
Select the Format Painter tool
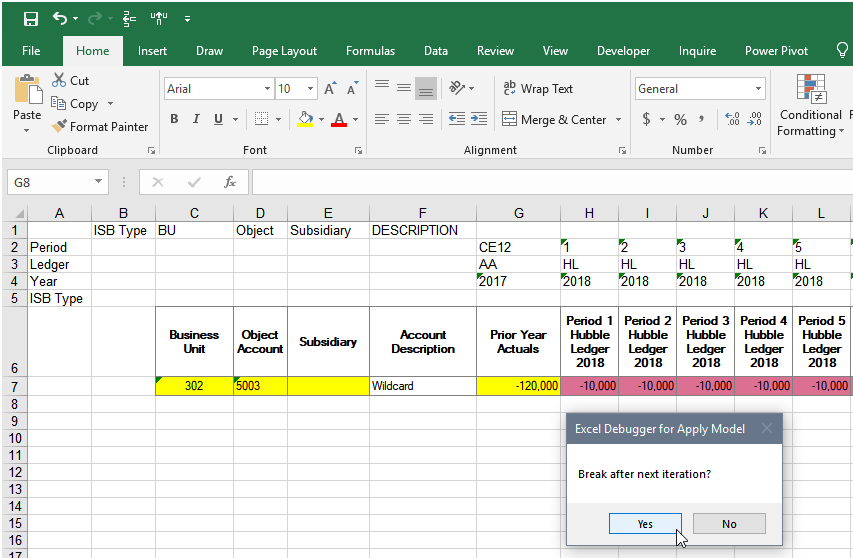100,127
